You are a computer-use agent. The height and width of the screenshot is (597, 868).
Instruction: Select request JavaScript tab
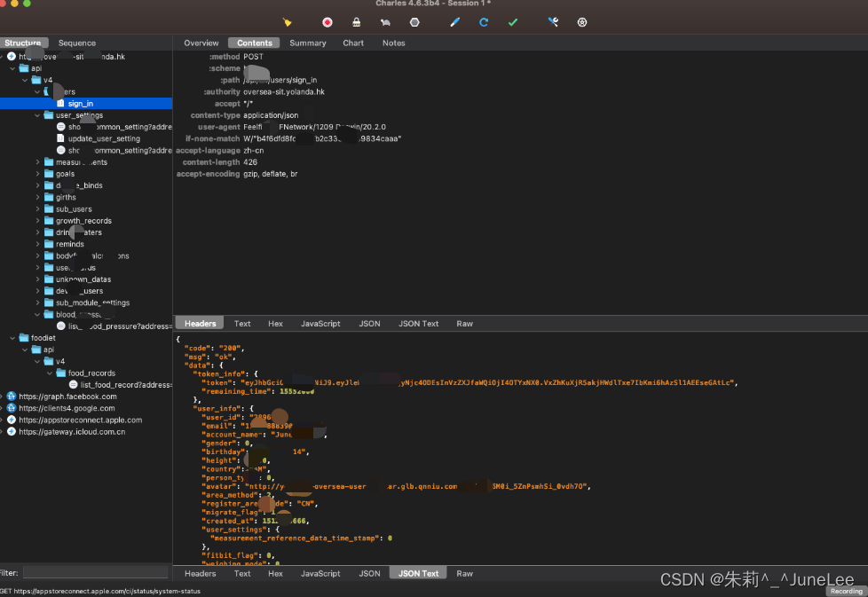coord(320,324)
